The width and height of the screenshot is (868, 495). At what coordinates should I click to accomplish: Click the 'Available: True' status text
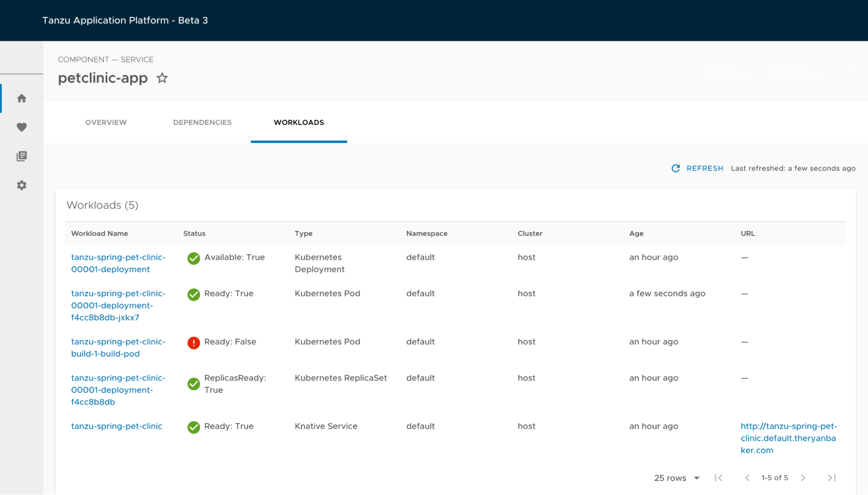point(234,257)
